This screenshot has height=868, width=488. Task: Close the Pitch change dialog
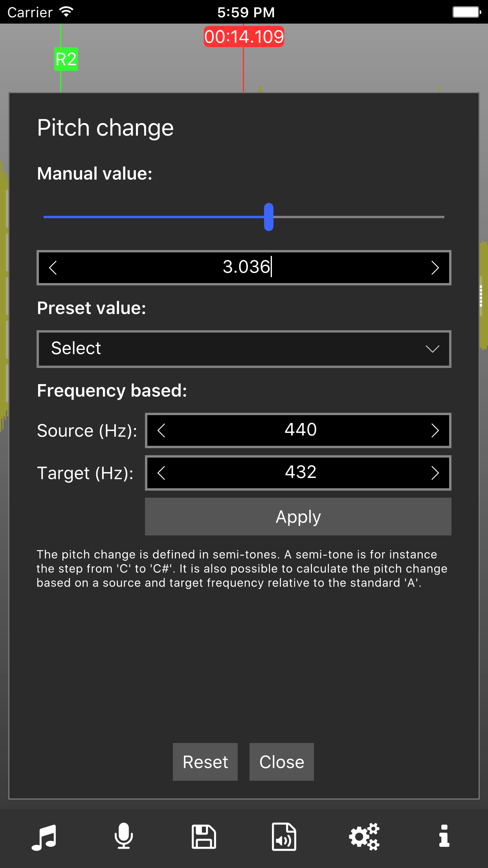[281, 762]
